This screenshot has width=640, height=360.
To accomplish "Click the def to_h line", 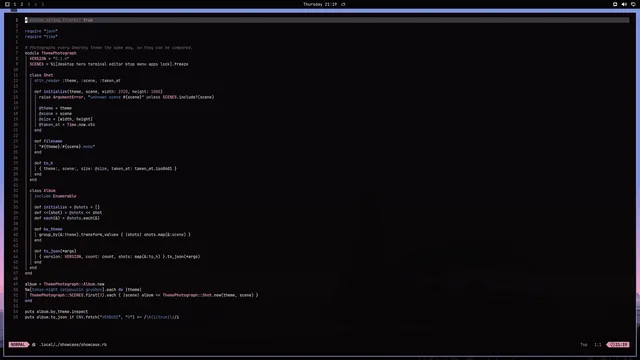I will 44,163.
